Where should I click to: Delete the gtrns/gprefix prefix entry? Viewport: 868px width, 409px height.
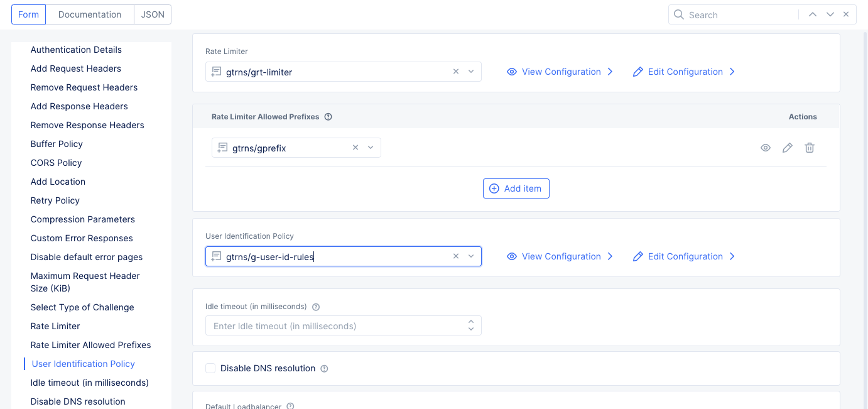click(810, 148)
